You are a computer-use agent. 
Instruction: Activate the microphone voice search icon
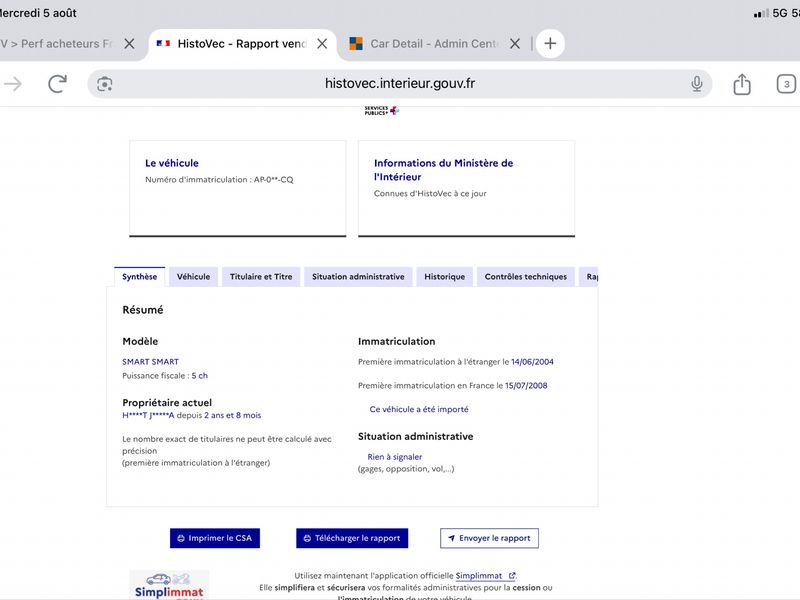(x=696, y=84)
